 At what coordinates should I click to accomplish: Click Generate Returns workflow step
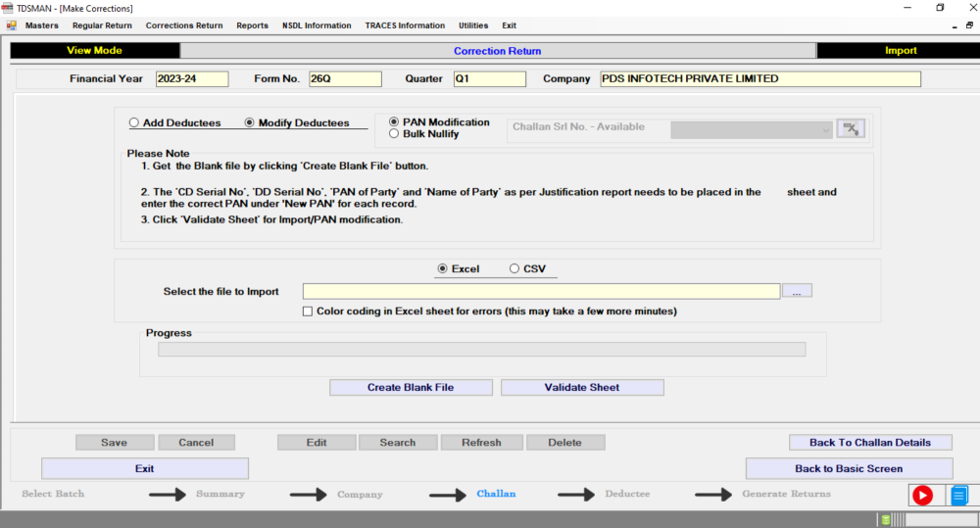tap(786, 494)
